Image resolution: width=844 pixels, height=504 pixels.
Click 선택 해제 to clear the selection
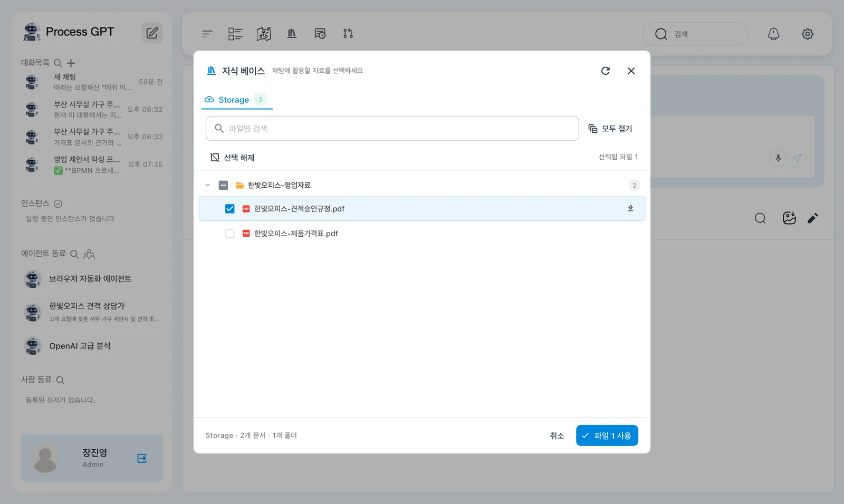[x=233, y=158]
